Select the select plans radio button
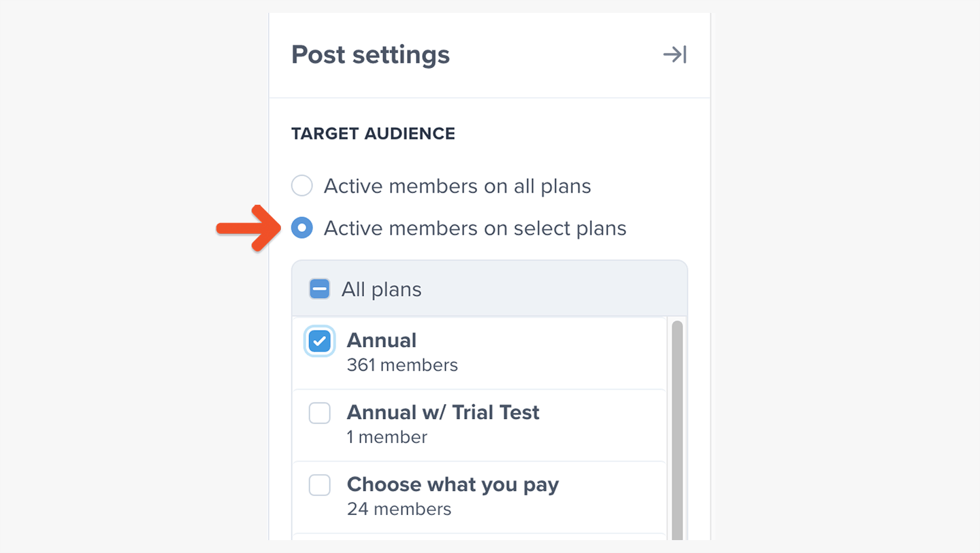The image size is (980, 553). (x=301, y=228)
